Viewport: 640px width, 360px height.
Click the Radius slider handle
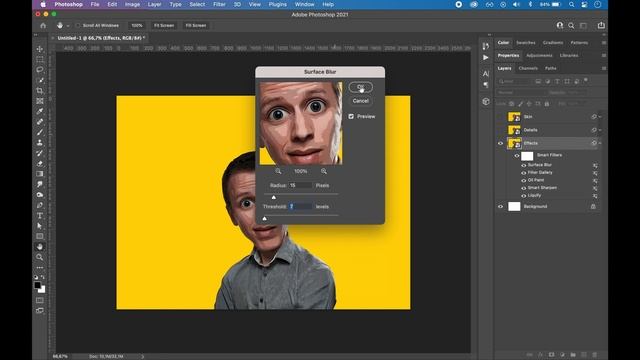[274, 197]
